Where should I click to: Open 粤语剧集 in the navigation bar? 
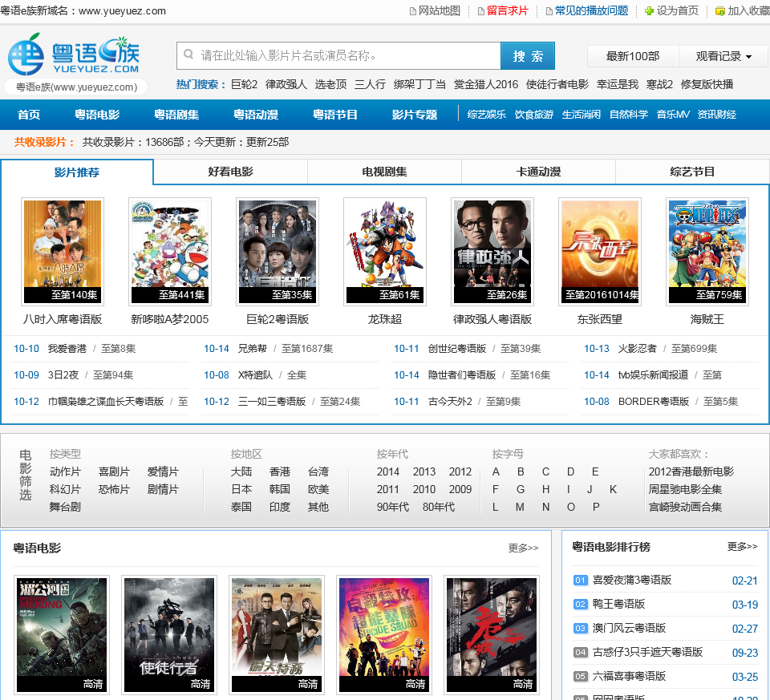(x=176, y=115)
